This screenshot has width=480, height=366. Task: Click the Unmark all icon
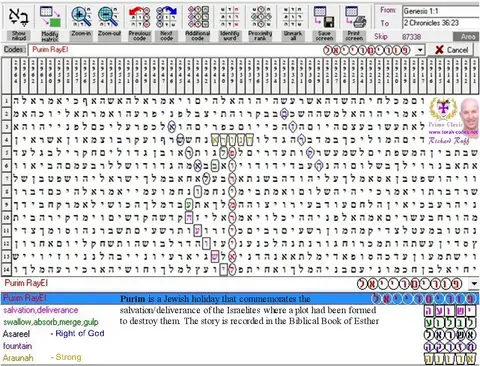click(x=293, y=17)
